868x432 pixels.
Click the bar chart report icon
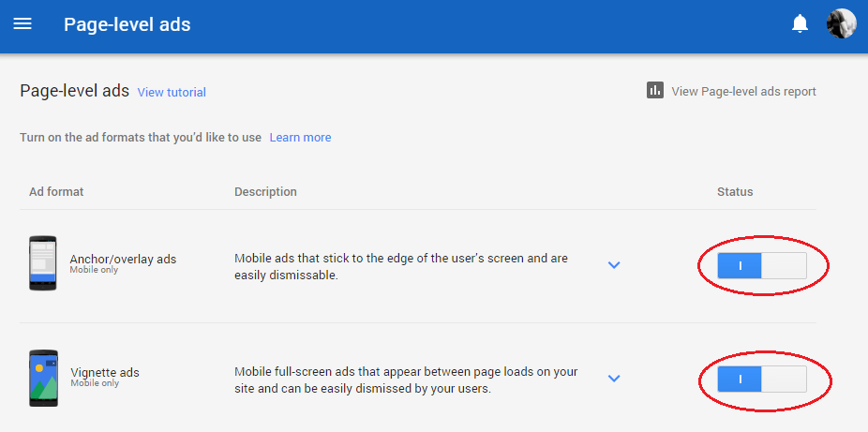[655, 90]
